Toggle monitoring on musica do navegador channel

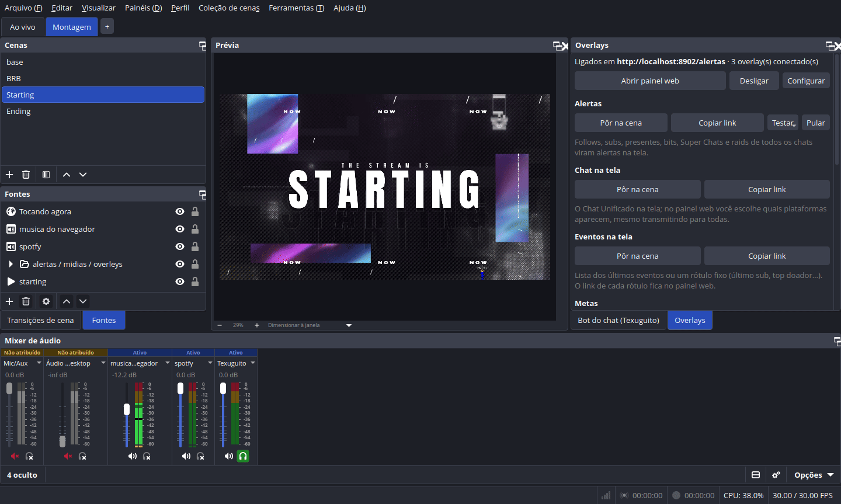point(147,456)
